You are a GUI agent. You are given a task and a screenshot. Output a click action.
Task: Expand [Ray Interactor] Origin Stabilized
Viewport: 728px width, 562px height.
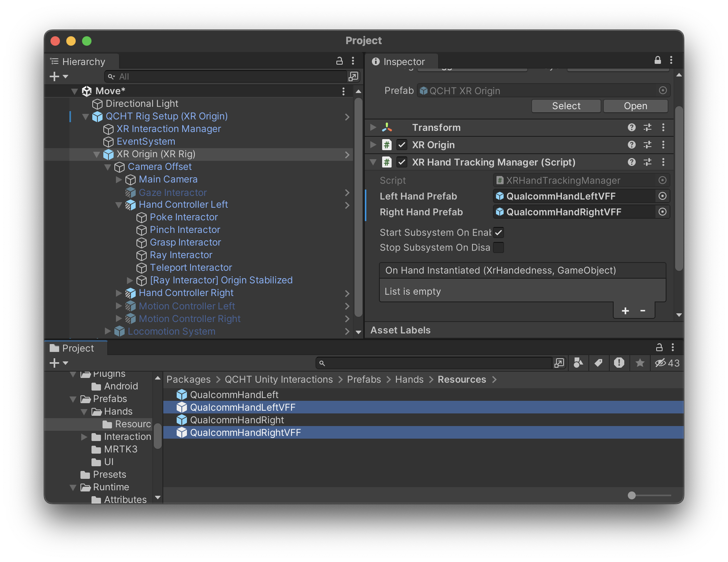point(130,280)
